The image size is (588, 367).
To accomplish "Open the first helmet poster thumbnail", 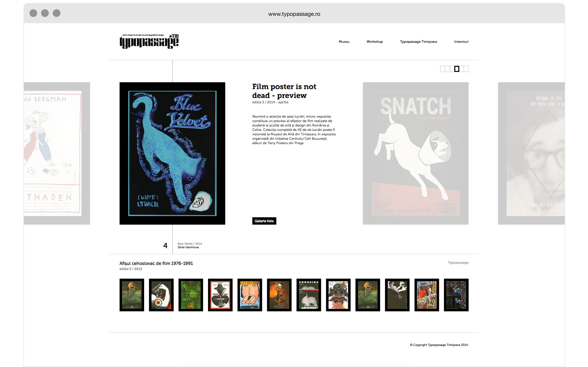I will coord(132,295).
